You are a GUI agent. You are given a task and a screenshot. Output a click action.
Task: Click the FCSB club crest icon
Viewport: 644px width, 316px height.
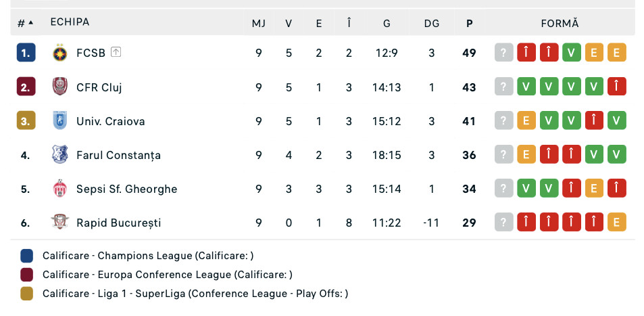click(60, 53)
